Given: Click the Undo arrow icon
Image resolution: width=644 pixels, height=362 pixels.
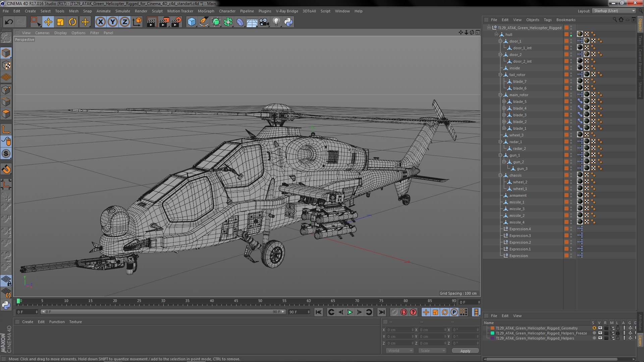Looking at the screenshot, I should [x=9, y=22].
